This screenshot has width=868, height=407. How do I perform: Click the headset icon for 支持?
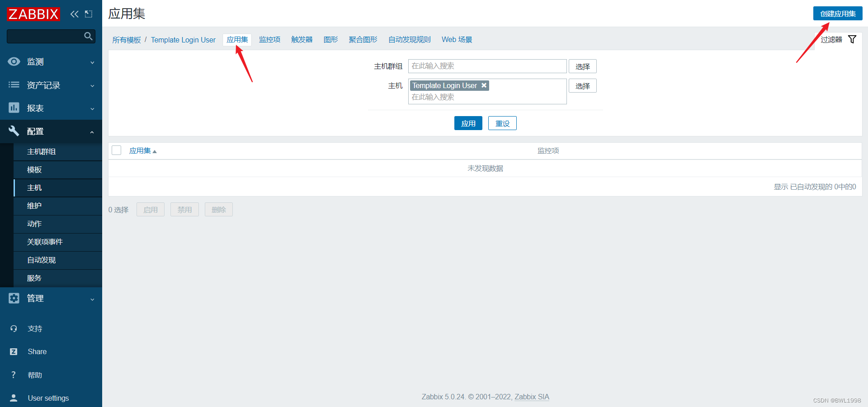[x=14, y=329]
